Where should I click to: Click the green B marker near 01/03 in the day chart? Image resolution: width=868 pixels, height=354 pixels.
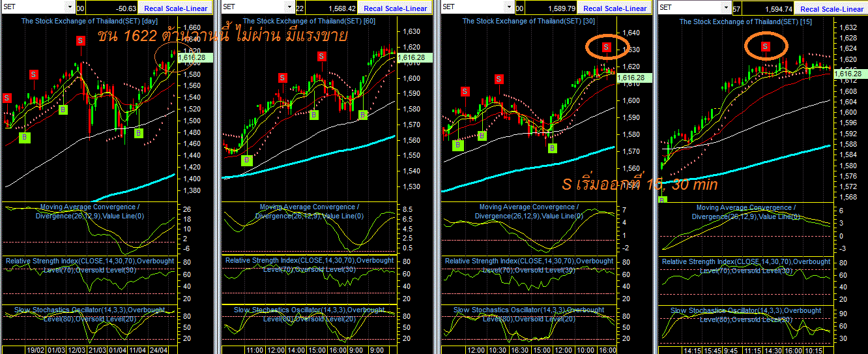(x=63, y=110)
